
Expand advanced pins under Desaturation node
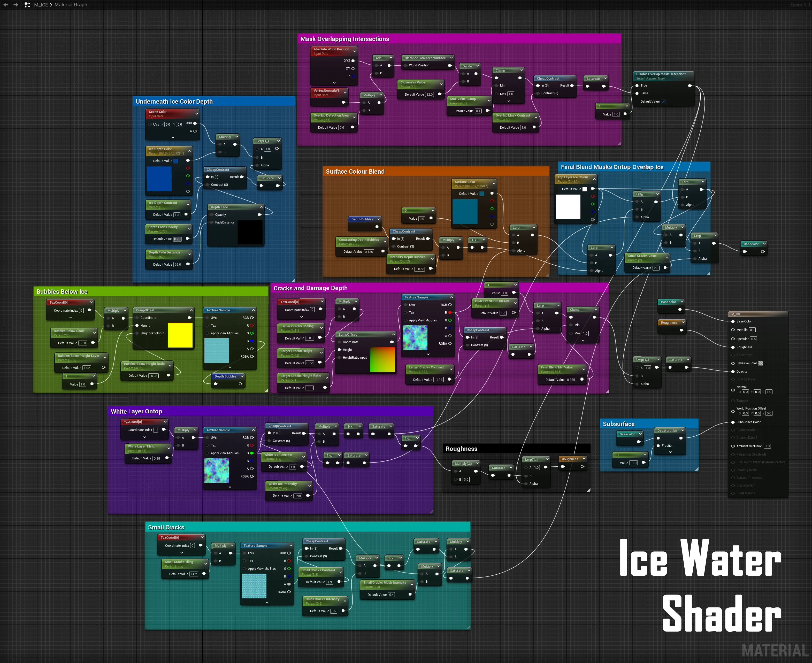click(670, 452)
